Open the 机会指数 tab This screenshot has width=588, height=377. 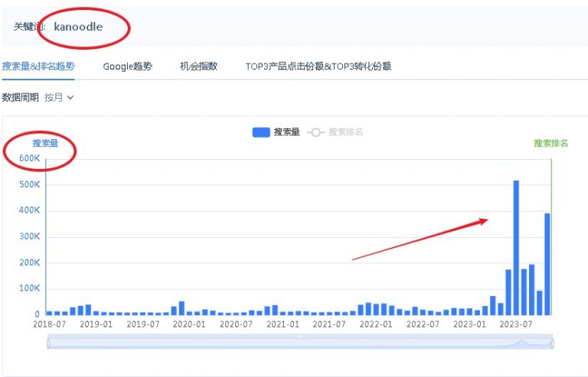tap(199, 67)
